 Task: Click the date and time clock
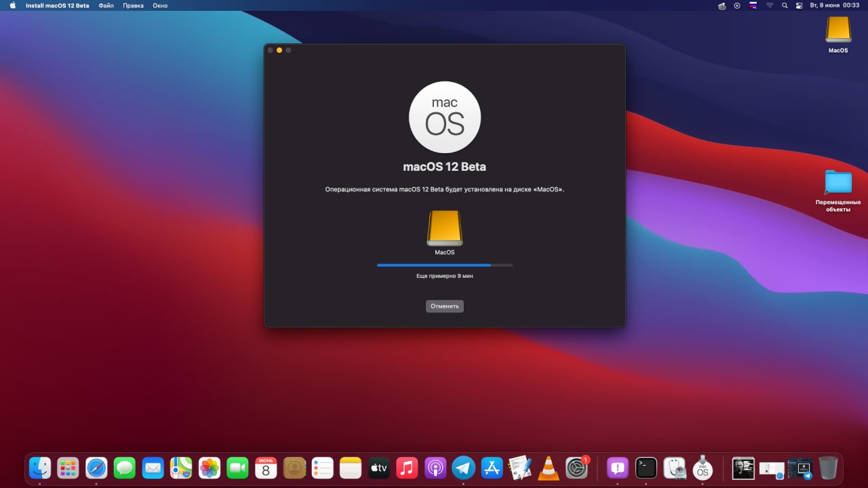[835, 5]
